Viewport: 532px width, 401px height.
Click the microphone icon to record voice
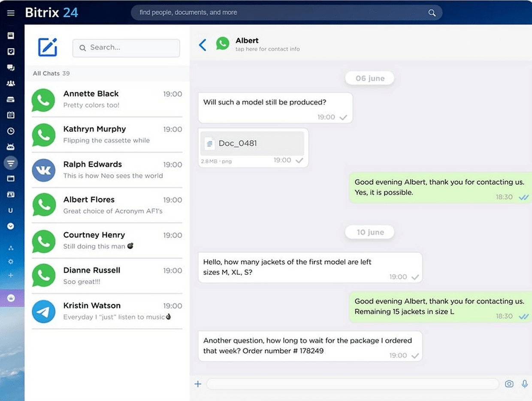tap(524, 384)
